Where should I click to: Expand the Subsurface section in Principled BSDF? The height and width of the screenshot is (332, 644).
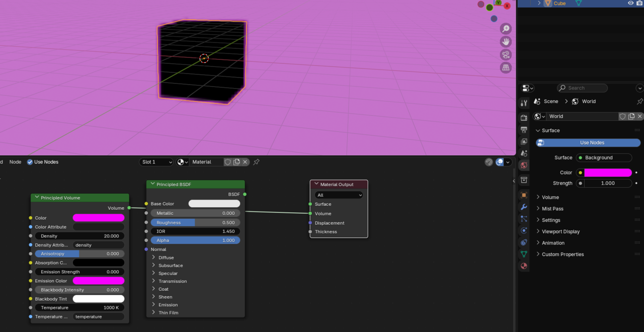[171, 266]
